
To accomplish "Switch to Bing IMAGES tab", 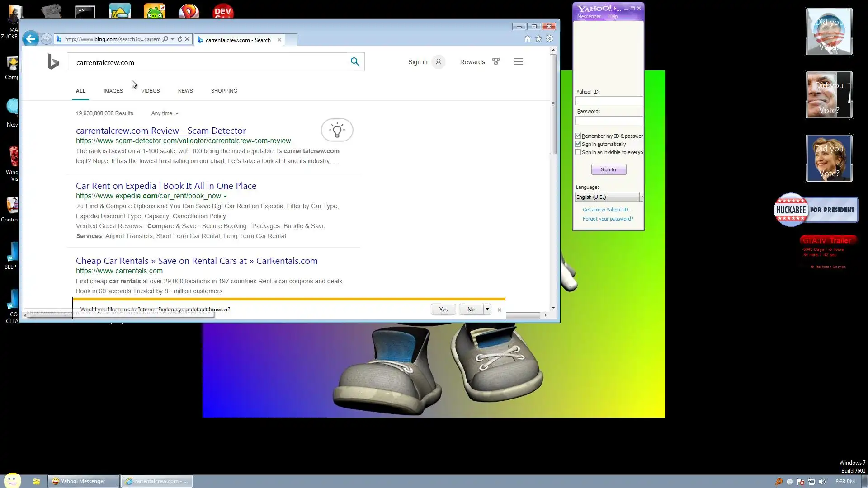I will coord(113,91).
